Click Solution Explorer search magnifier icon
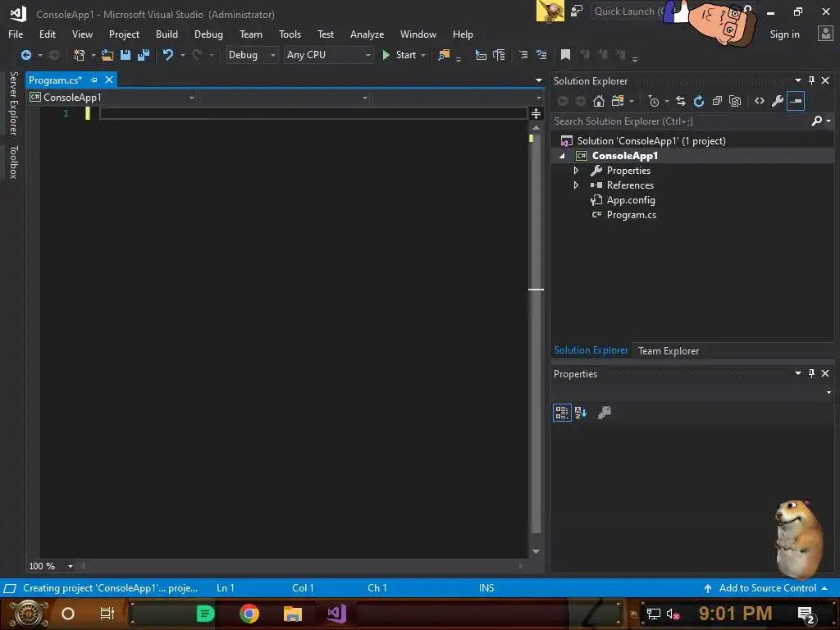Viewport: 840px width, 630px height. tap(816, 121)
